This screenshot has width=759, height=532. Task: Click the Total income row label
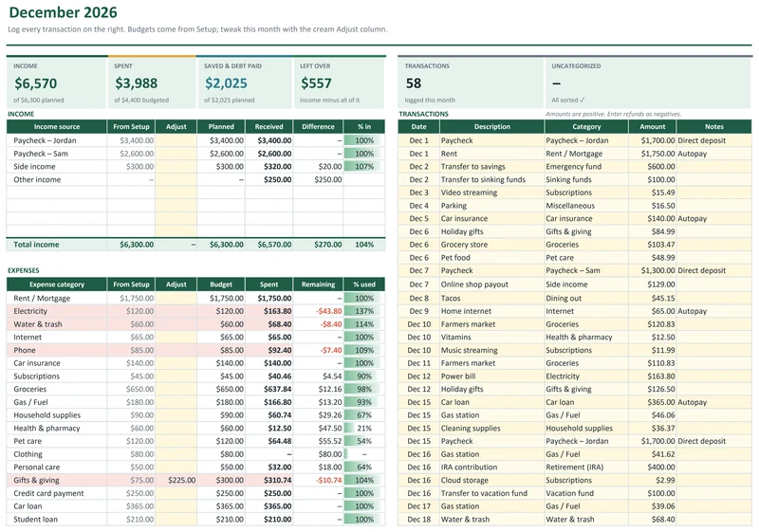[36, 245]
